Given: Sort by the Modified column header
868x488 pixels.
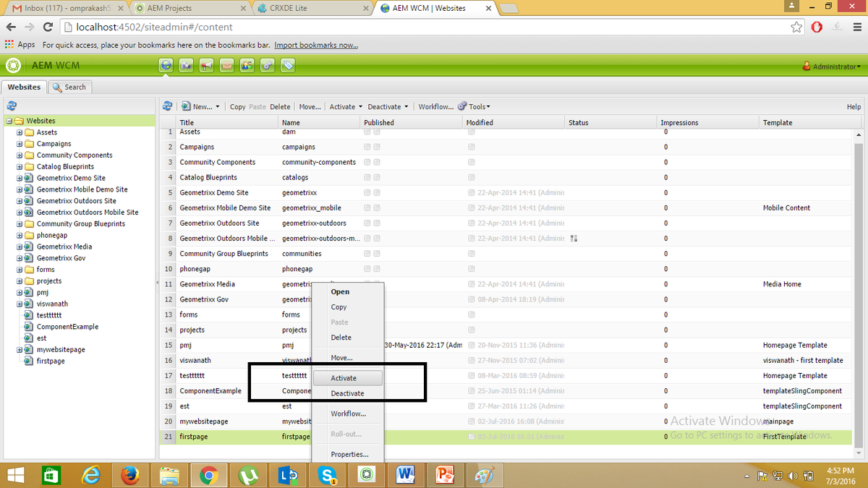Looking at the screenshot, I should pos(514,123).
